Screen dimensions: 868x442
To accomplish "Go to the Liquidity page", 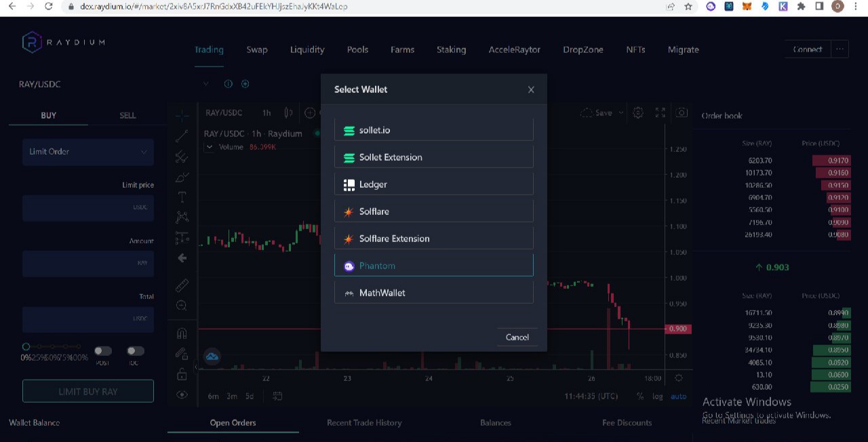I will pyautogui.click(x=307, y=49).
